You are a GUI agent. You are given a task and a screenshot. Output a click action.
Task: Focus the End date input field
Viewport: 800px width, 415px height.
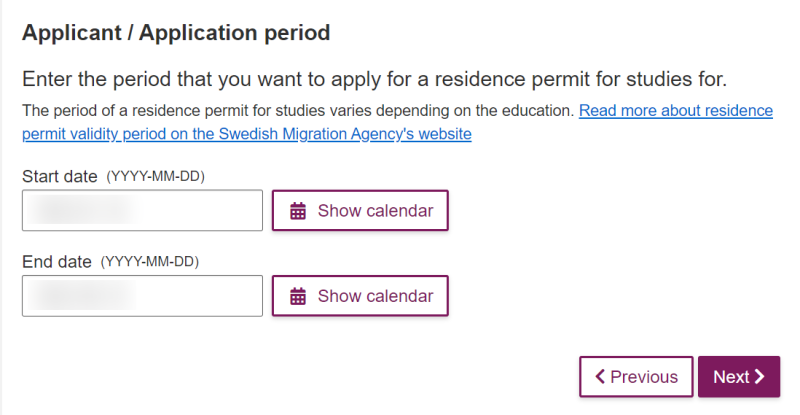(x=142, y=296)
